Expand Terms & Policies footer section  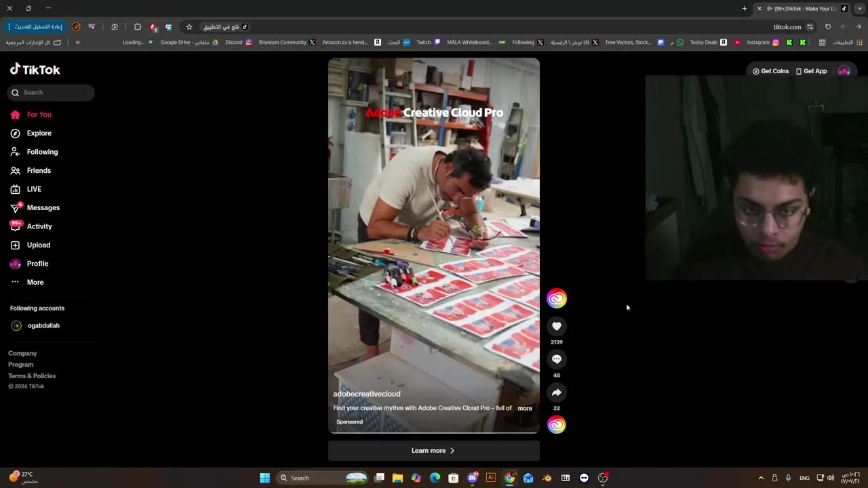tap(32, 376)
